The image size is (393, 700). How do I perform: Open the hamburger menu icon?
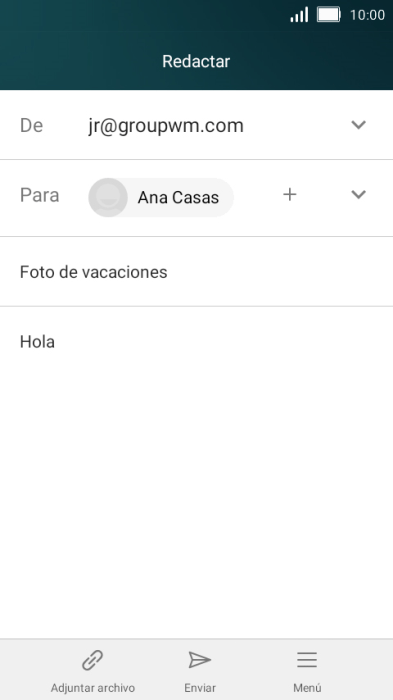pyautogui.click(x=307, y=660)
